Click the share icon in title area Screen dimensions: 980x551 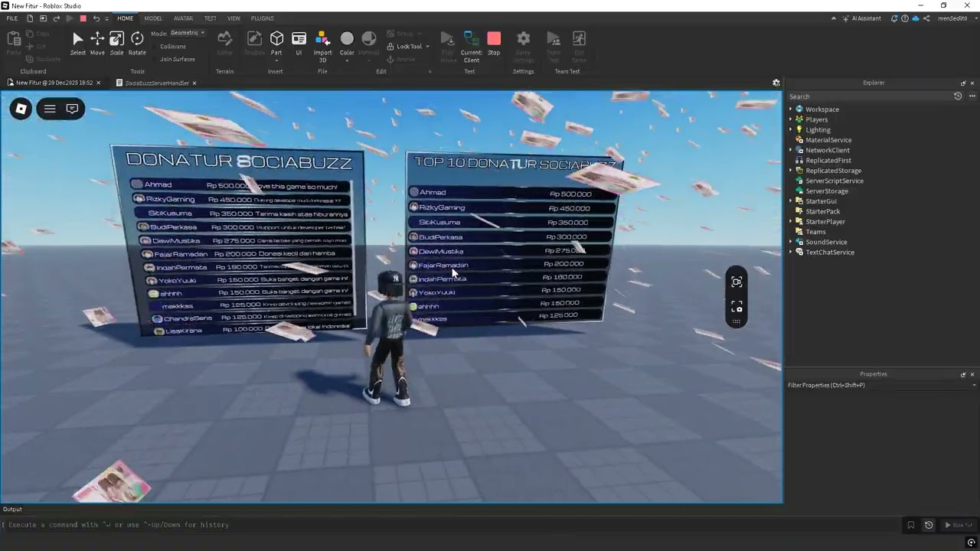926,18
